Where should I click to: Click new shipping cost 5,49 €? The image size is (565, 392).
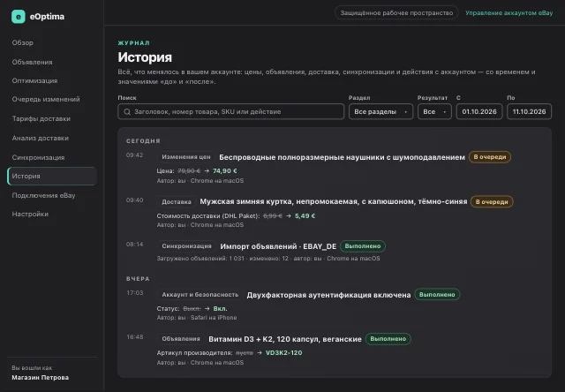pos(305,215)
